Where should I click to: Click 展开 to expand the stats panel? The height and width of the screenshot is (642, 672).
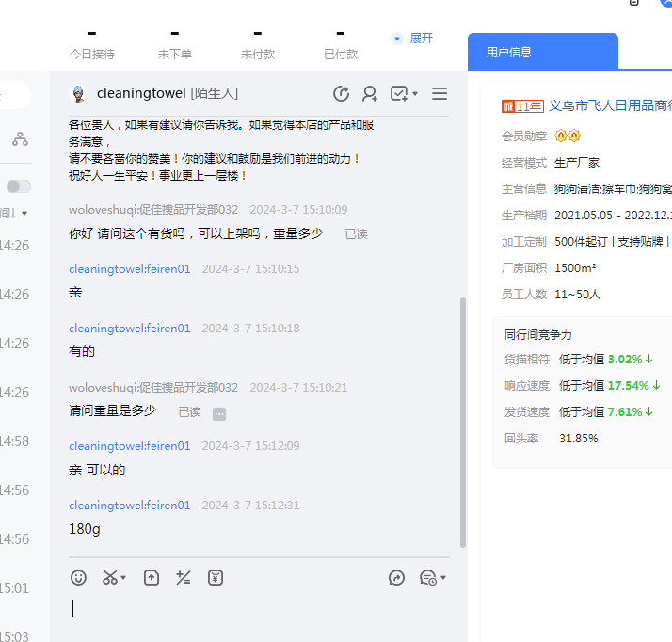coord(412,39)
